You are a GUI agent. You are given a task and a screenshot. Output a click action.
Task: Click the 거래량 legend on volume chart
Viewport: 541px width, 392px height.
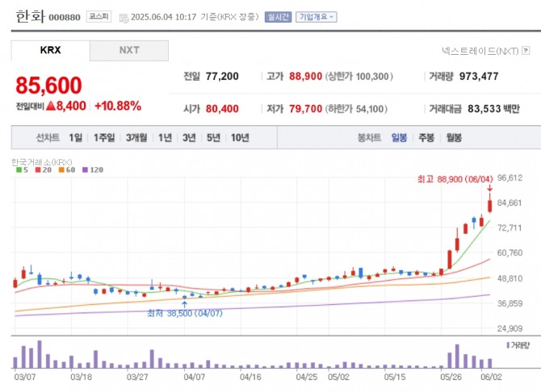pyautogui.click(x=518, y=345)
